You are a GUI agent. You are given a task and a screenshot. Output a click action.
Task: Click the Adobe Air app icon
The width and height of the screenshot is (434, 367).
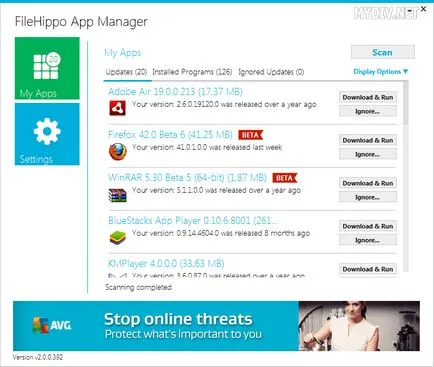pyautogui.click(x=118, y=108)
